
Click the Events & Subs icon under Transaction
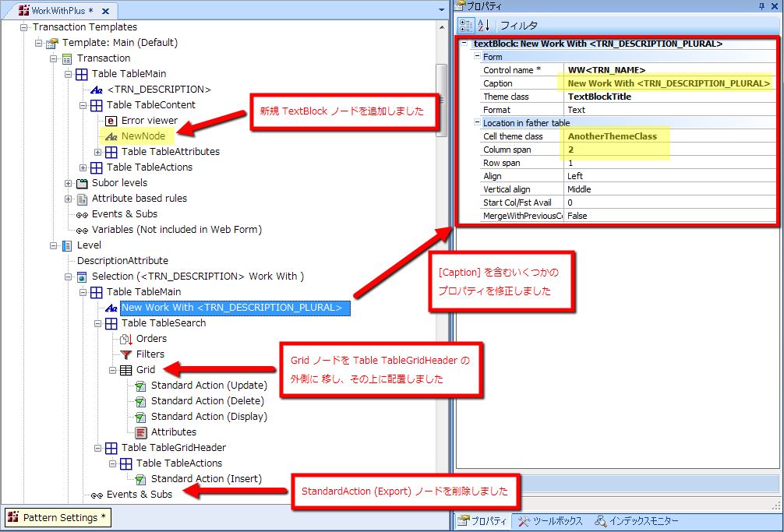click(82, 215)
